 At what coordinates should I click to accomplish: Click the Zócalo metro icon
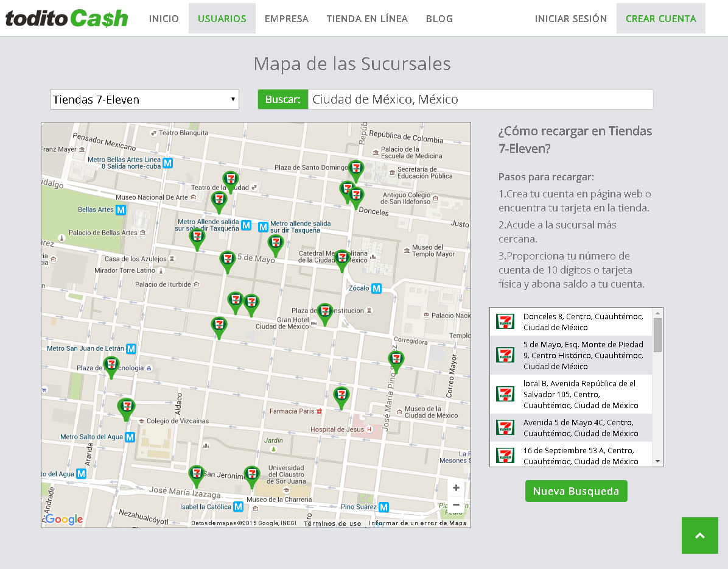377,288
